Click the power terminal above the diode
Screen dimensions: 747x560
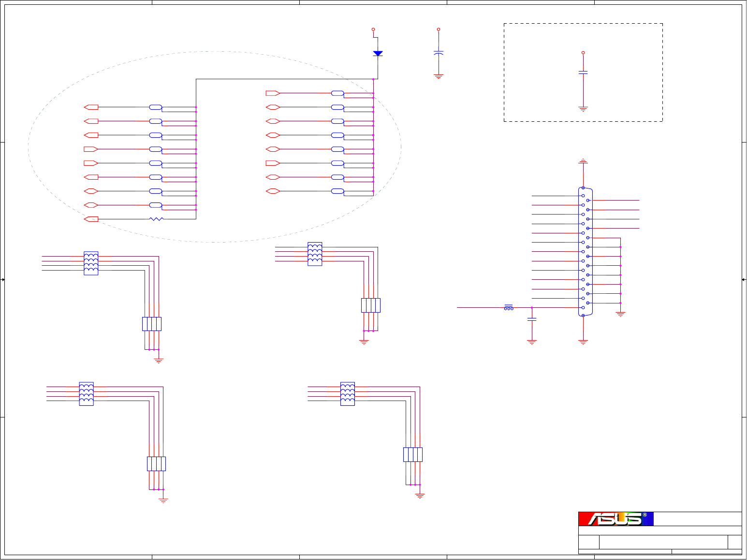click(x=373, y=29)
